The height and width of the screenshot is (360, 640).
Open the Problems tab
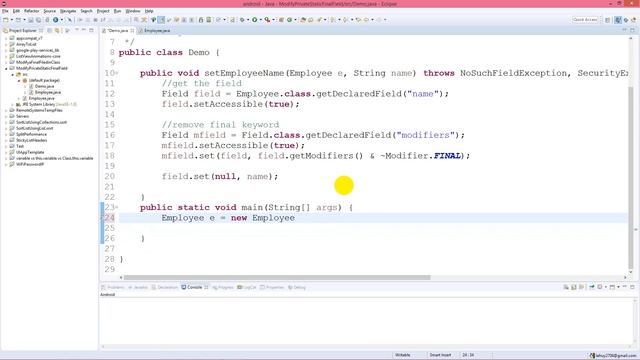[113, 287]
